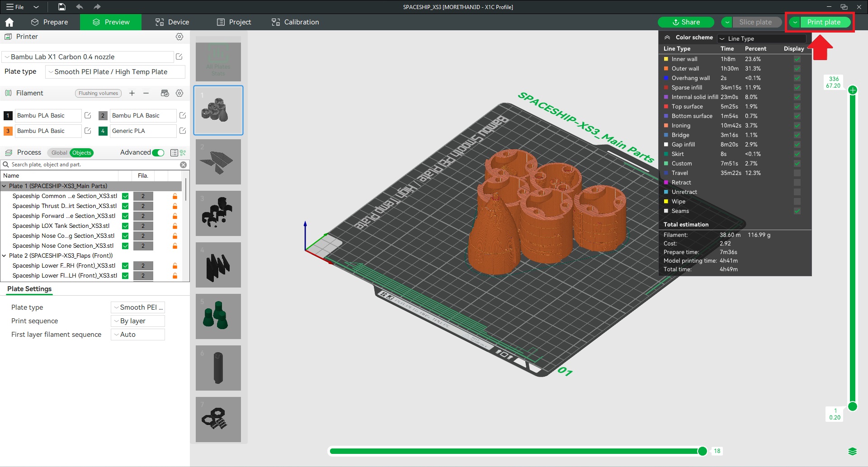This screenshot has height=467, width=868.
Task: Save the project using the save icon
Action: tap(61, 7)
